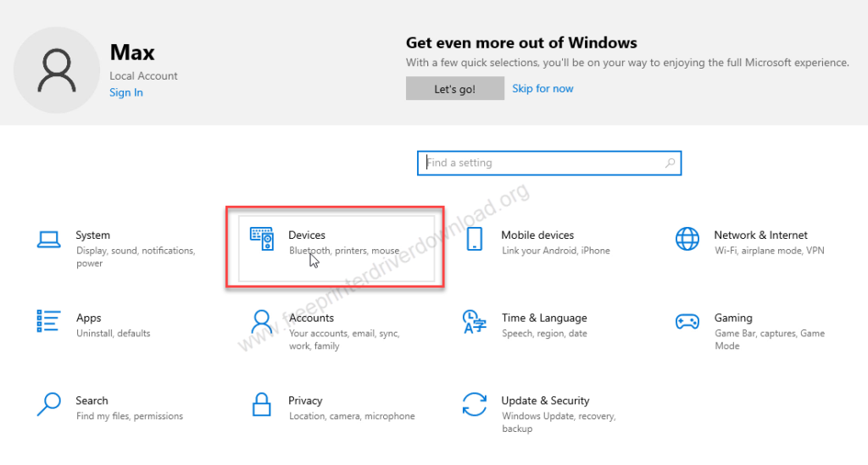868x465 pixels.
Task: Click the Skip for now link
Action: coord(542,88)
